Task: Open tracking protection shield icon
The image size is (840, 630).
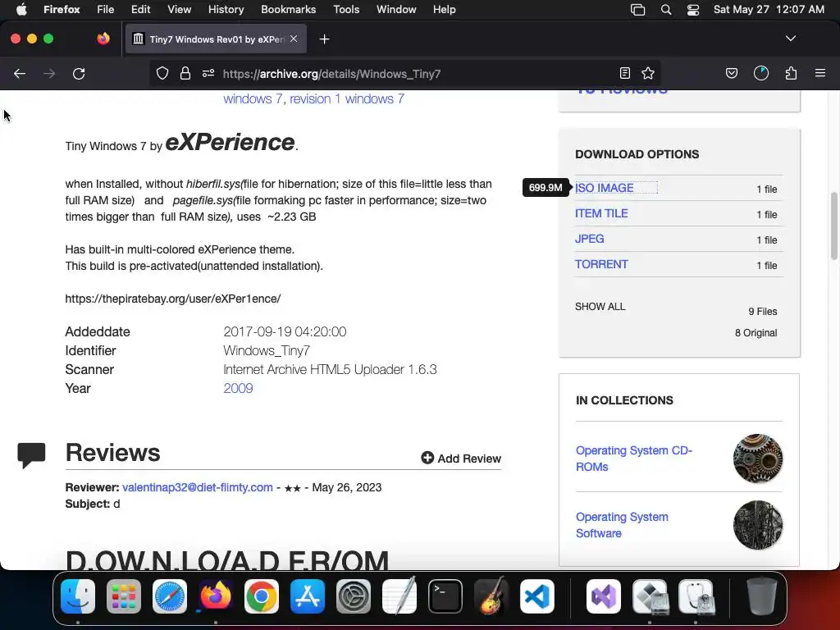Action: (162, 73)
